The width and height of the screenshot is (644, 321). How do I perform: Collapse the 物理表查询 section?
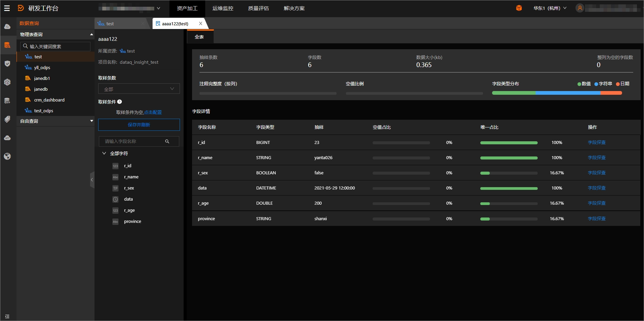coord(91,34)
